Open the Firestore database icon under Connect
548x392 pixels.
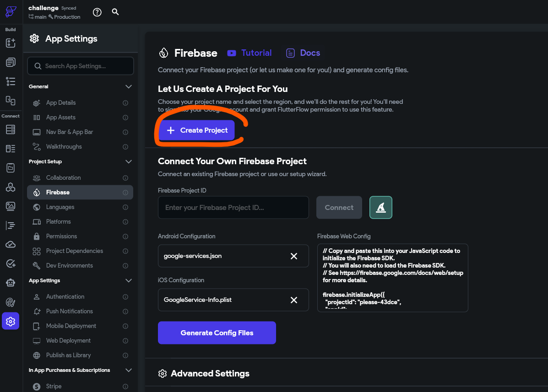pyautogui.click(x=11, y=129)
